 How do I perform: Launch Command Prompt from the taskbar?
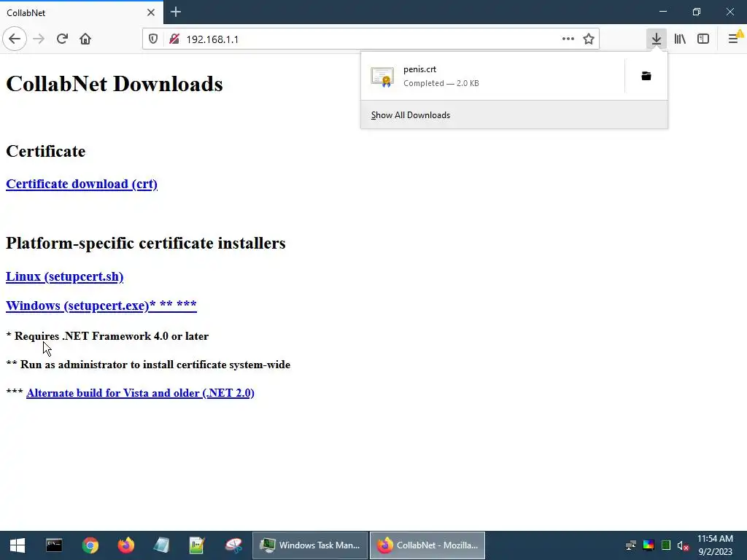pyautogui.click(x=54, y=545)
